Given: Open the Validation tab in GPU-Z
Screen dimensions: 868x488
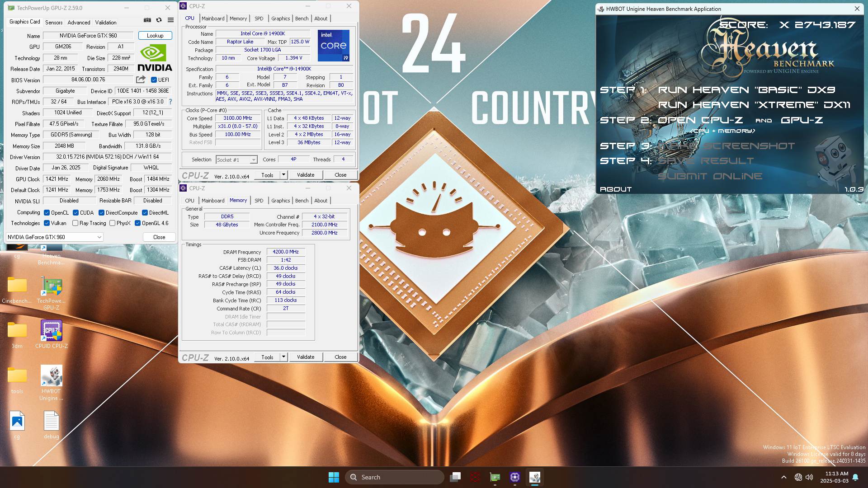Looking at the screenshot, I should pos(106,22).
